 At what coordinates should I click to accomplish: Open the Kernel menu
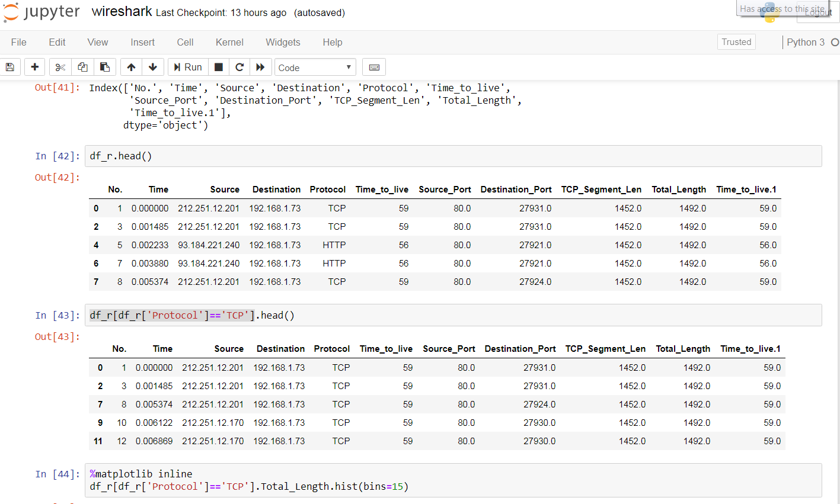229,42
